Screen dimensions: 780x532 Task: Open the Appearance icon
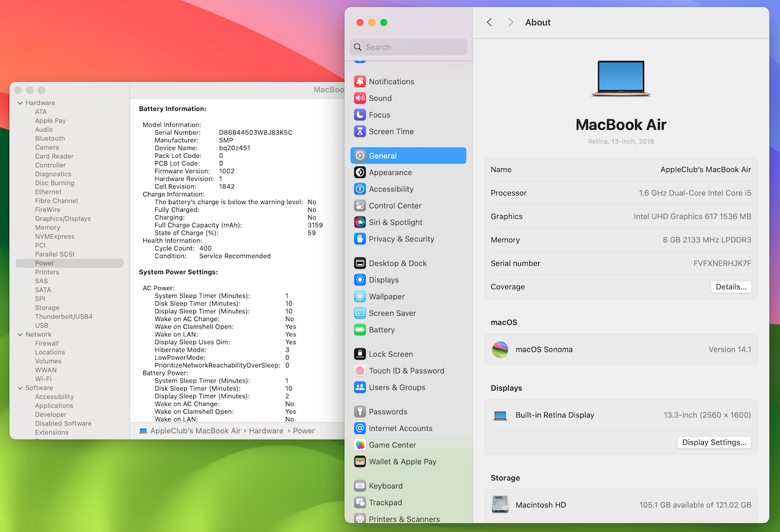[360, 172]
